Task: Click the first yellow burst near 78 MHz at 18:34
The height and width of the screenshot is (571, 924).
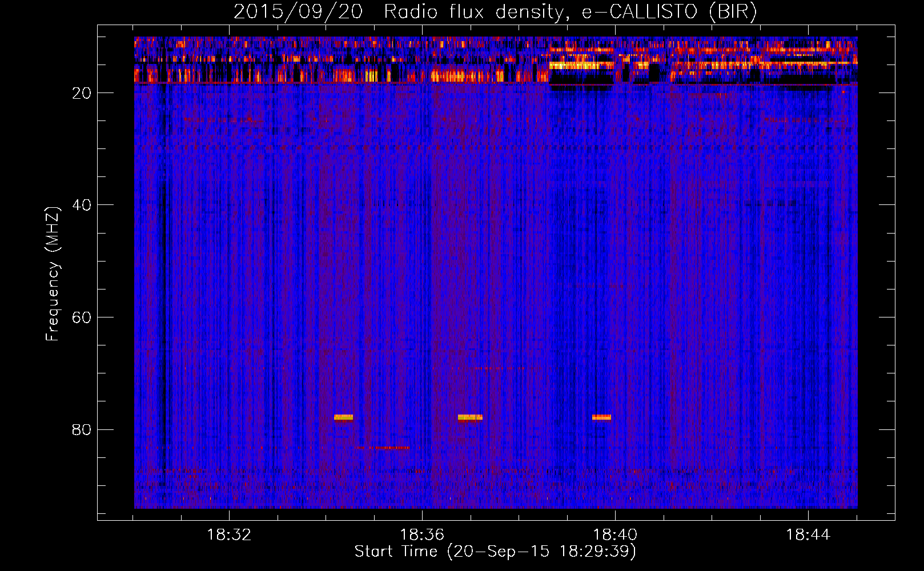Action: tap(343, 417)
